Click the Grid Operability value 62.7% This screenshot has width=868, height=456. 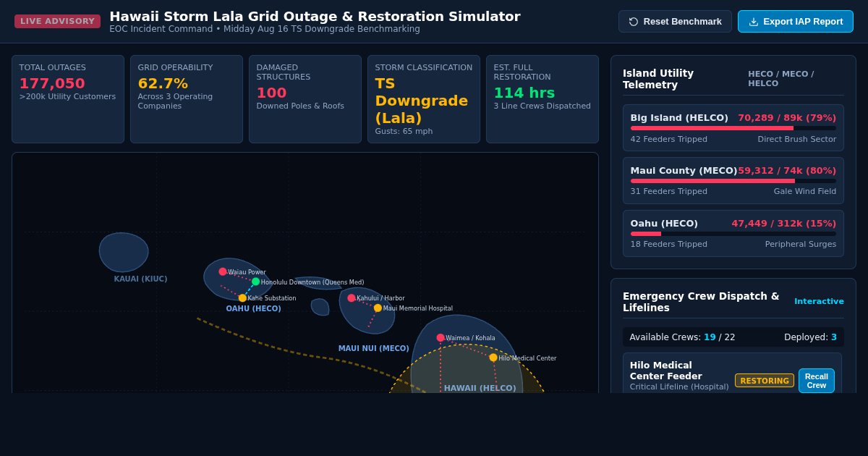click(x=163, y=83)
